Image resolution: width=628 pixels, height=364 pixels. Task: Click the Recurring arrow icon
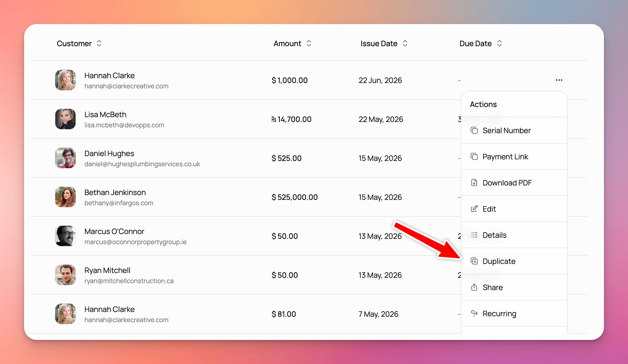pyautogui.click(x=474, y=313)
